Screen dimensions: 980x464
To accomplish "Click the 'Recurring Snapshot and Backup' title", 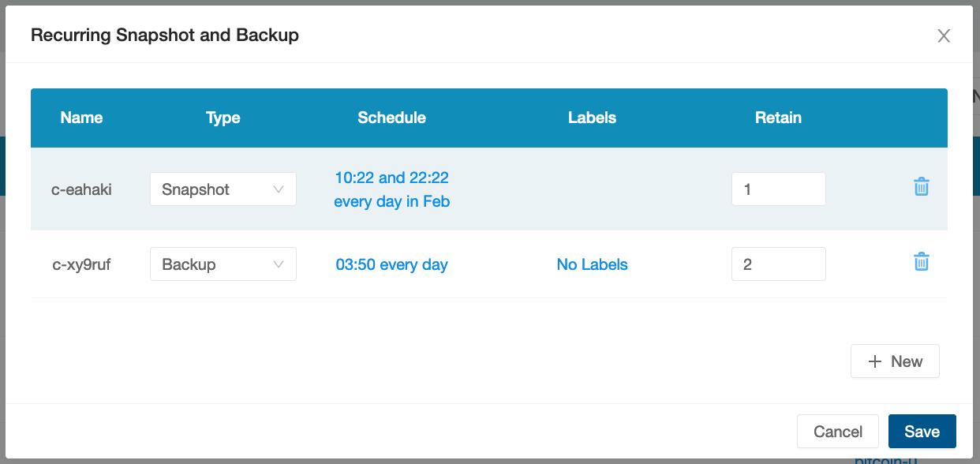I will pos(165,35).
